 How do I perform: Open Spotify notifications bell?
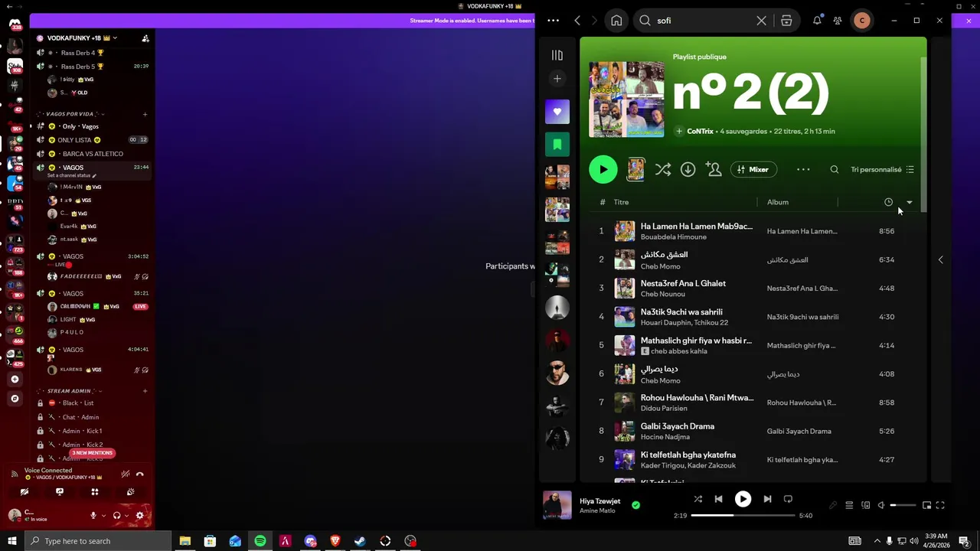(817, 21)
